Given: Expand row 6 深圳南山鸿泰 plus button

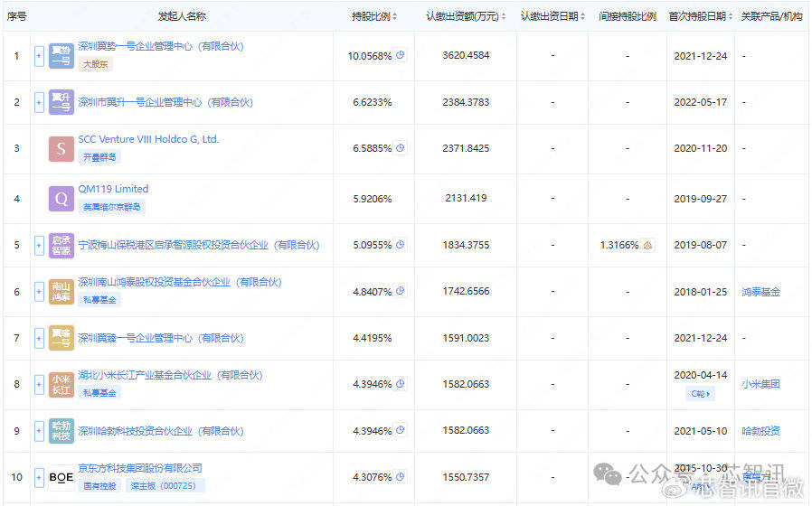Looking at the screenshot, I should [x=39, y=292].
